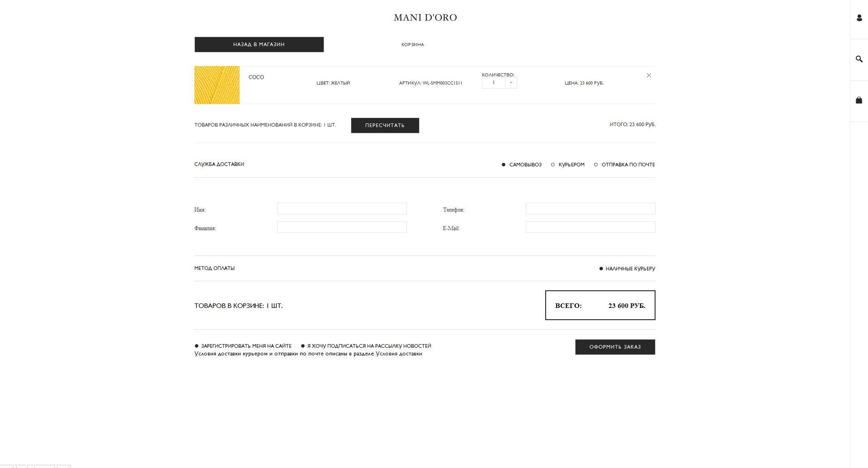Focus the E-Mail input field
Image resolution: width=868 pixels, height=468 pixels.
[x=590, y=227]
